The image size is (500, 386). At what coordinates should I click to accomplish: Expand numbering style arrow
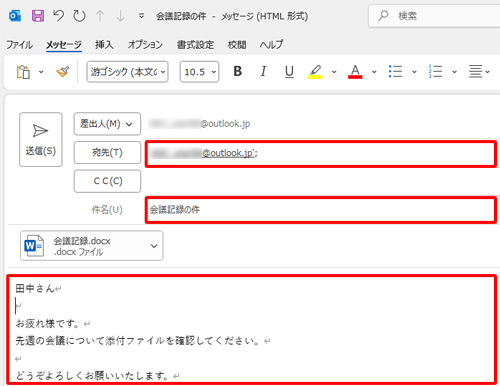(x=454, y=72)
